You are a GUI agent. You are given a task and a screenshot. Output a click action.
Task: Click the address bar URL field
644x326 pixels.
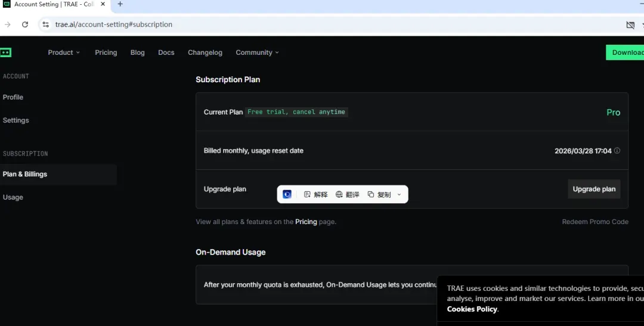[x=114, y=24]
